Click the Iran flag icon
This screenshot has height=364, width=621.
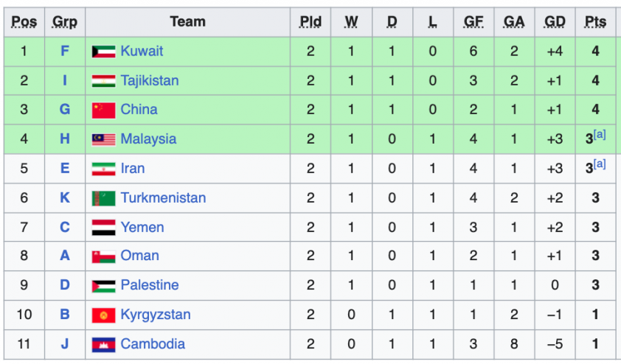[x=103, y=169]
